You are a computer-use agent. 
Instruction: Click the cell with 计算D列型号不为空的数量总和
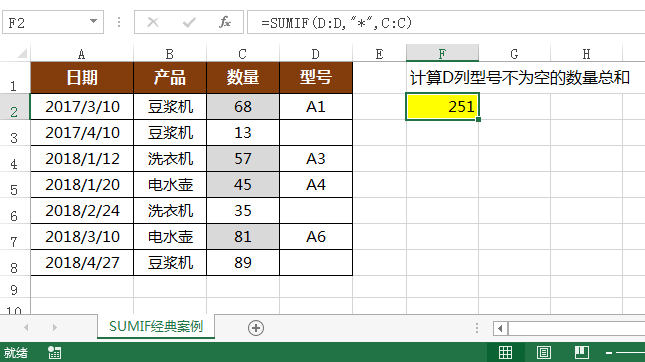click(x=520, y=78)
